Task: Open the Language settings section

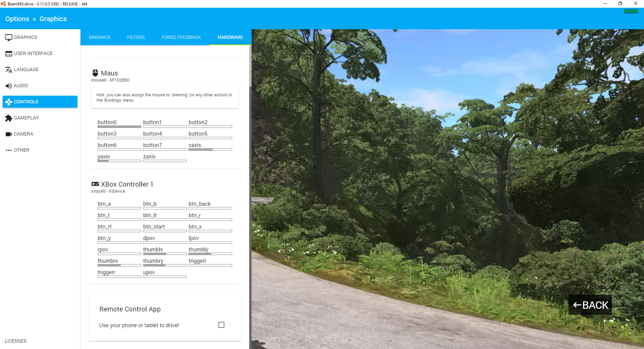Action: (40, 69)
